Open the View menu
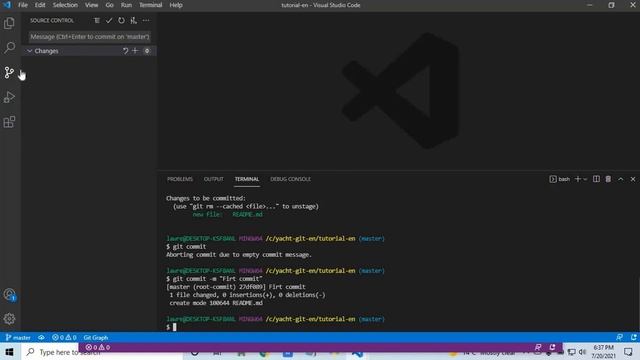 (x=91, y=5)
